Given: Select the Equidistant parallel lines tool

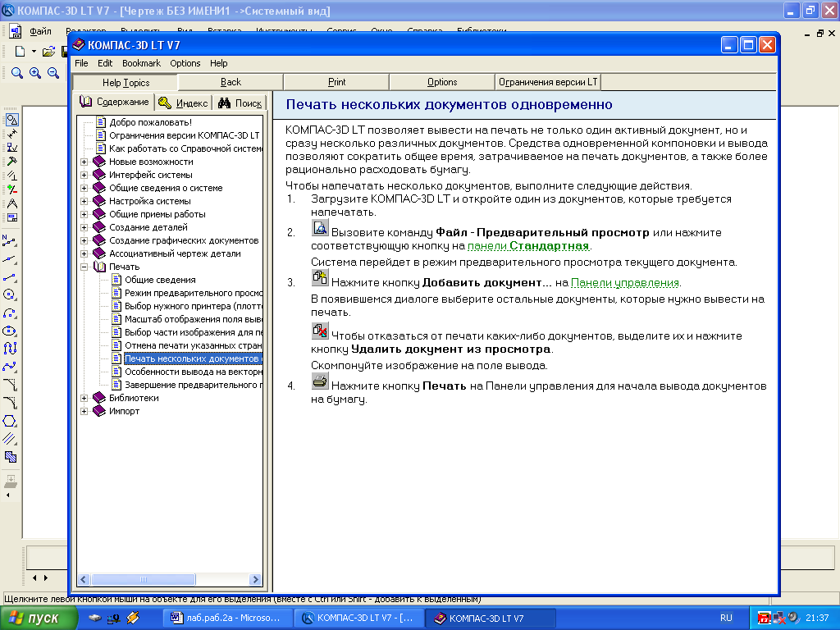Looking at the screenshot, I should (10, 439).
